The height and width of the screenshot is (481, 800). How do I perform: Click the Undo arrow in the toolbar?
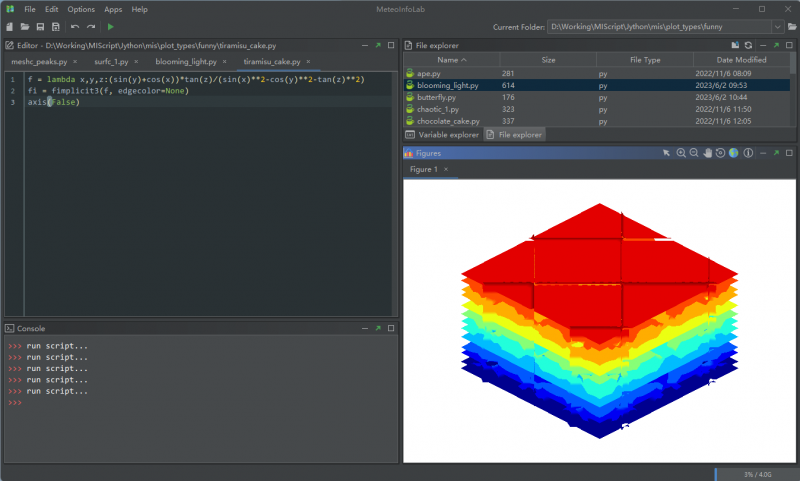click(75, 27)
